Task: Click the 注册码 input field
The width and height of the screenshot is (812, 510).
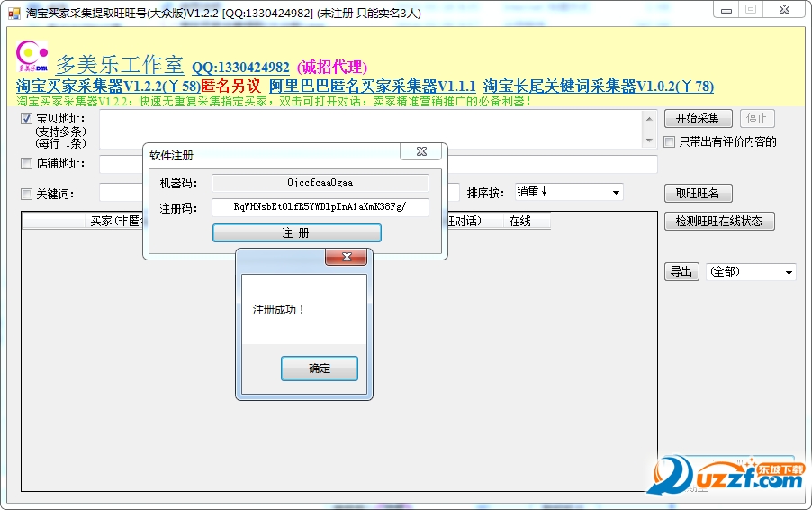Action: [x=320, y=207]
